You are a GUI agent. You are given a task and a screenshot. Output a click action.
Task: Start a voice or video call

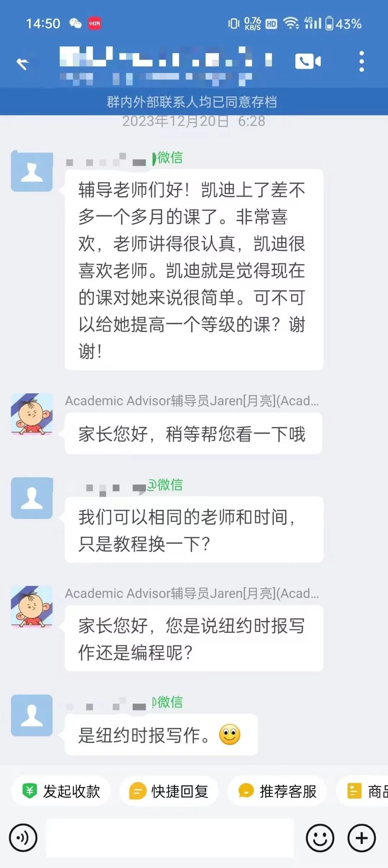[308, 61]
